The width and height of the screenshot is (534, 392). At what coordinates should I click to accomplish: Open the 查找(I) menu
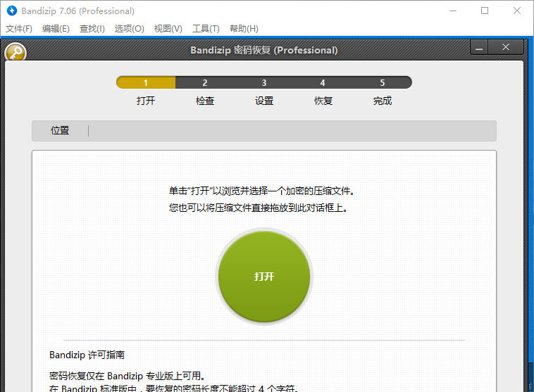[92, 29]
